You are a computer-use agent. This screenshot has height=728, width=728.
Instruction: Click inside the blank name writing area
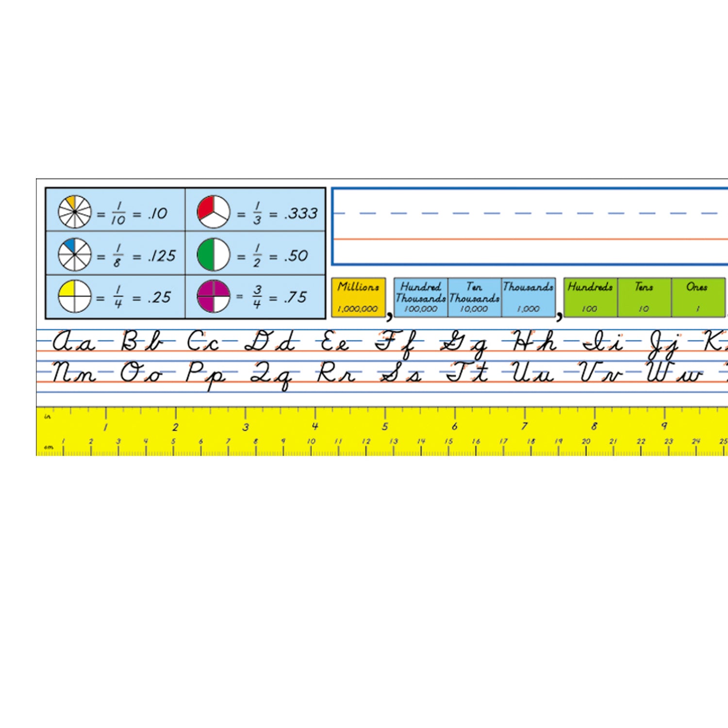click(x=529, y=227)
